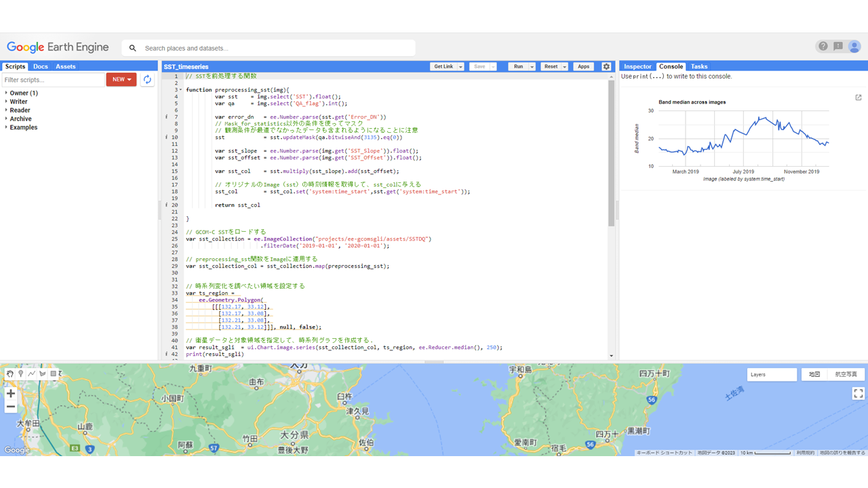This screenshot has height=488, width=868.
Task: Click the Get Link button
Action: coord(443,66)
